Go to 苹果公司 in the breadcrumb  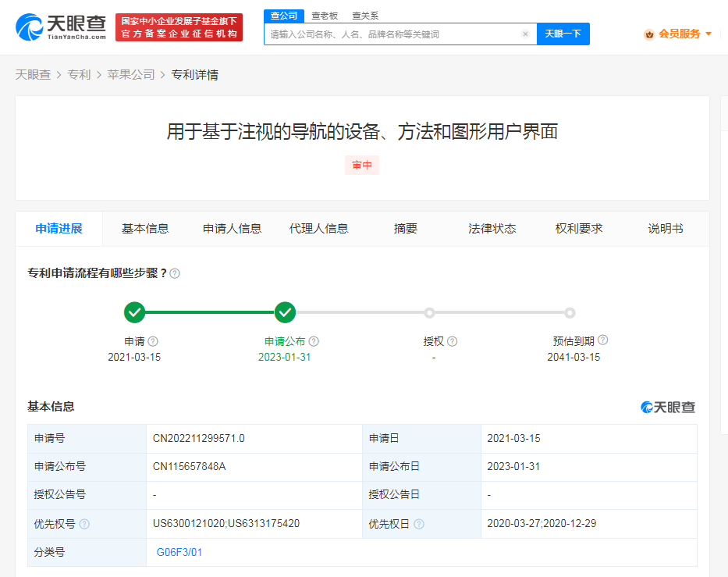(x=131, y=75)
